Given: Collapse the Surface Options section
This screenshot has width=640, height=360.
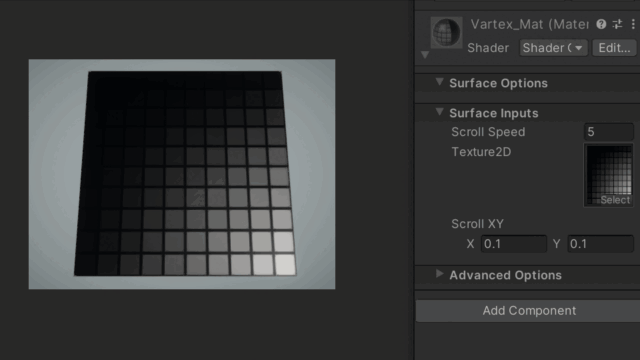Looking at the screenshot, I should 439,82.
